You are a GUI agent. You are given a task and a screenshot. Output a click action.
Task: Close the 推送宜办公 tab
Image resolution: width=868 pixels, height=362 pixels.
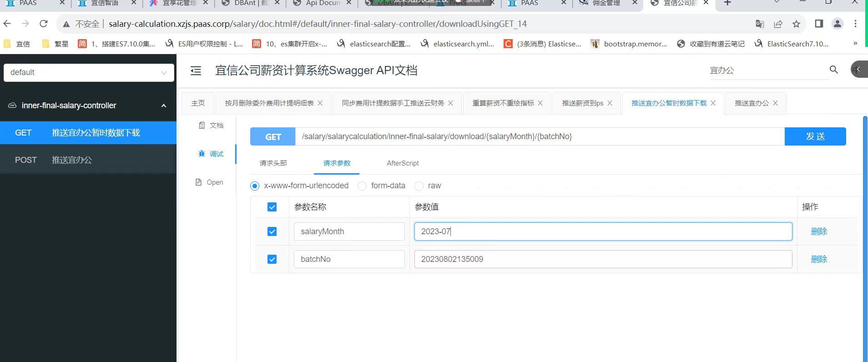pyautogui.click(x=775, y=103)
